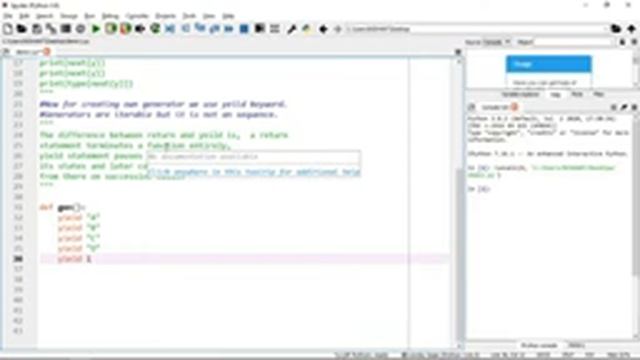
Task: Open the Projects menu
Action: tap(165, 16)
